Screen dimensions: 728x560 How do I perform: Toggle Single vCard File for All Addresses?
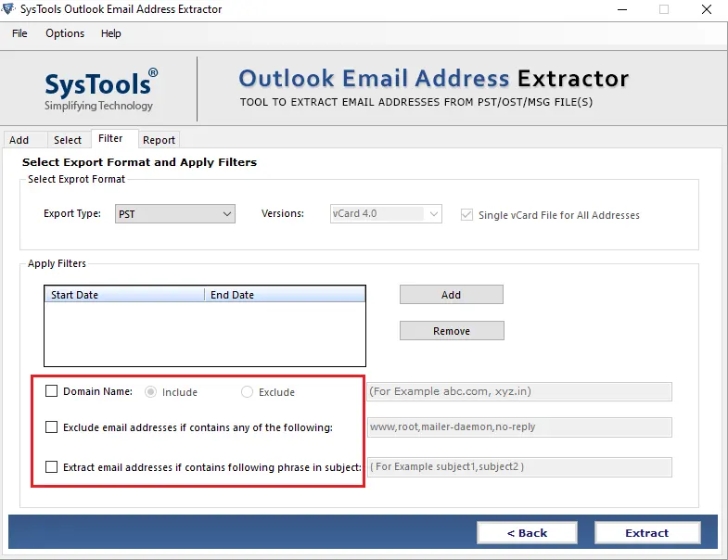(x=466, y=215)
